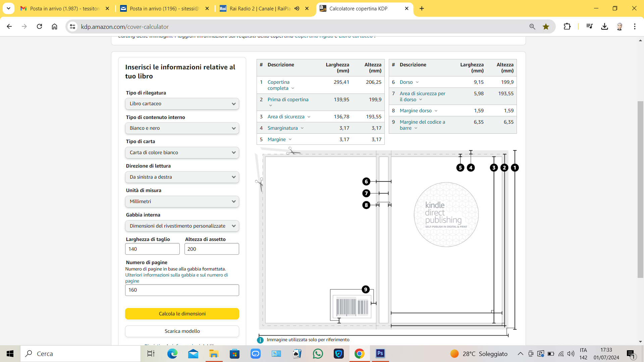Open Mail app in taskbar
The height and width of the screenshot is (362, 644).
(x=193, y=354)
